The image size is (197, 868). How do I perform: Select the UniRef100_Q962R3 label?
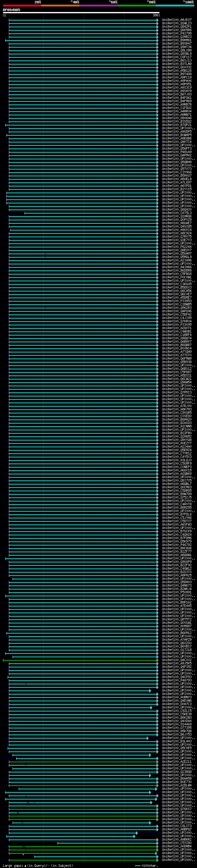click(x=176, y=308)
